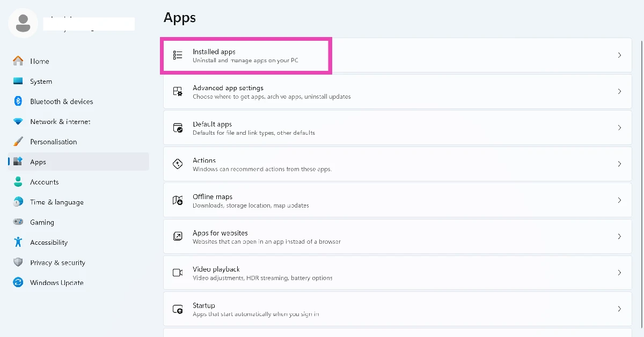Select Gaming in the sidebar

(x=42, y=222)
